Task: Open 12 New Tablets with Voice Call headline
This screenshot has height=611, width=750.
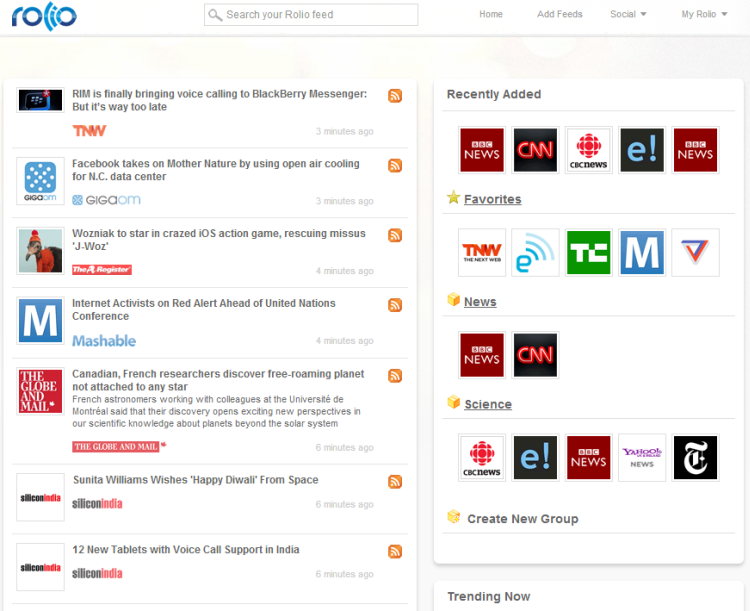Action: point(186,550)
